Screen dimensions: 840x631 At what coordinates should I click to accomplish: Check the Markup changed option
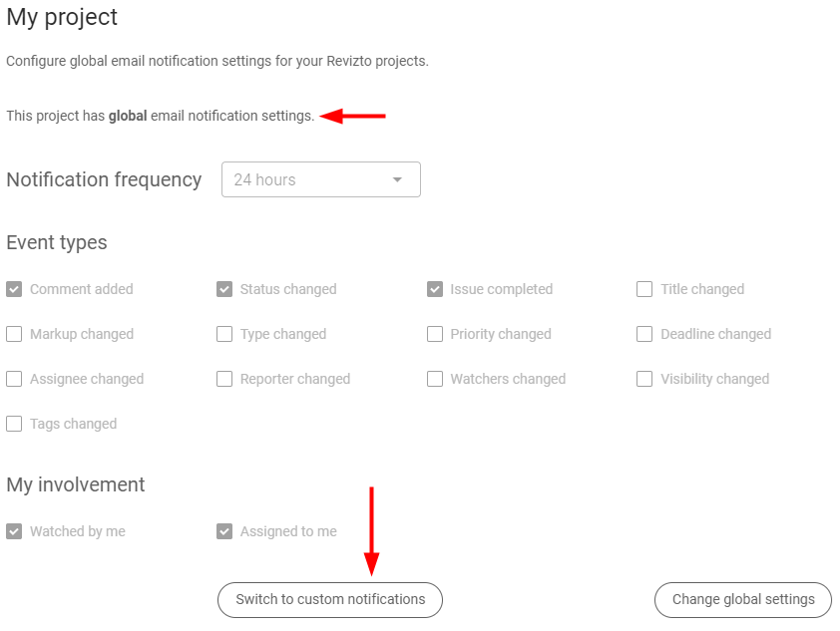point(14,334)
